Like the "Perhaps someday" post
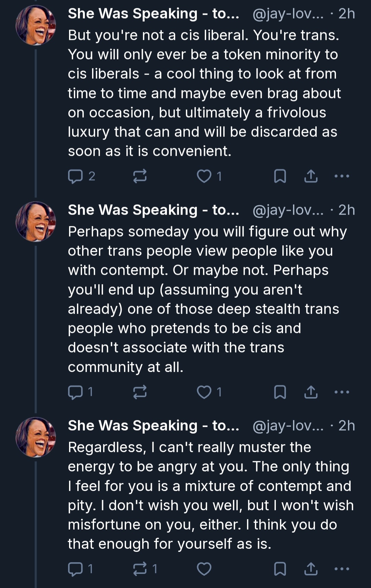 tap(204, 392)
